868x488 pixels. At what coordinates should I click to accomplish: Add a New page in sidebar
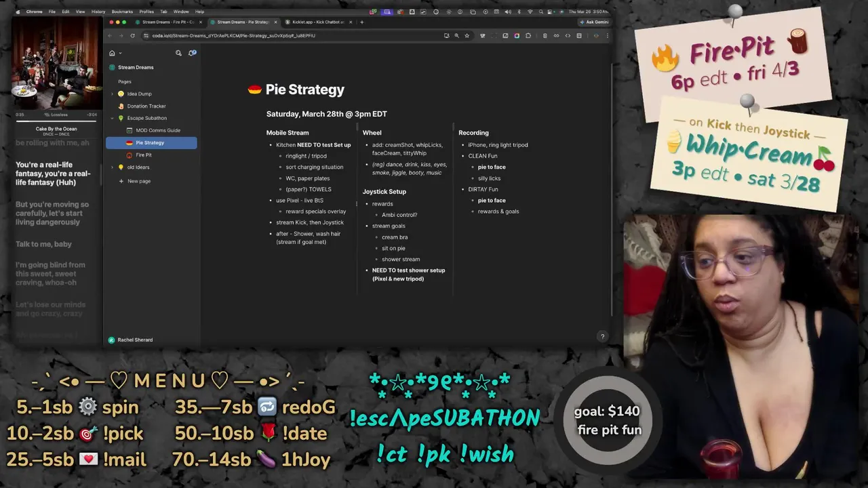click(135, 181)
